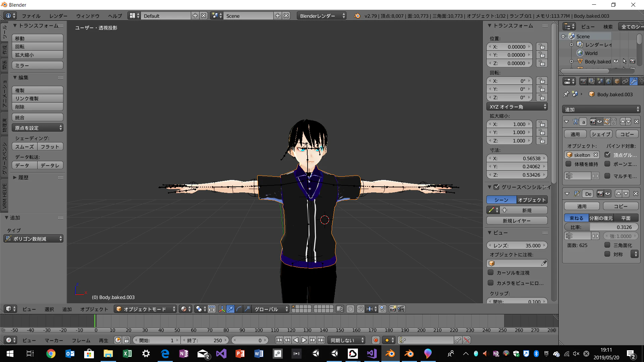Click the 新規レイヤー button
The image size is (644, 362).
pos(517,221)
